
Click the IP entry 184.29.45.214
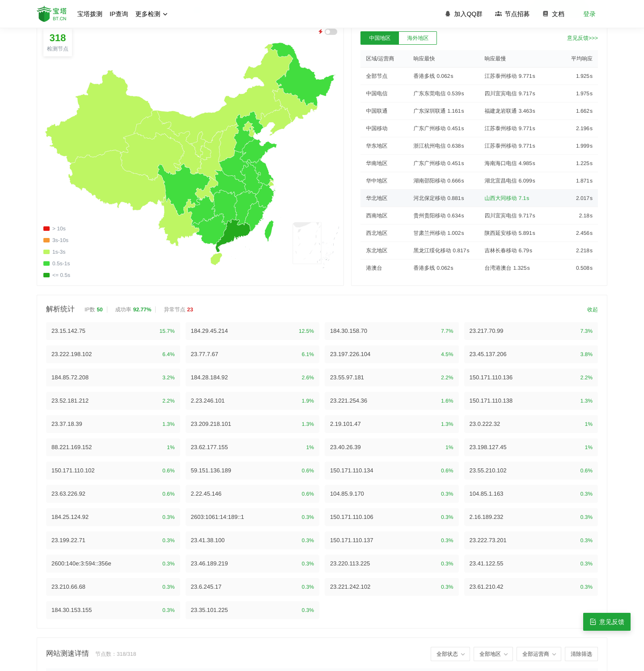coord(252,331)
